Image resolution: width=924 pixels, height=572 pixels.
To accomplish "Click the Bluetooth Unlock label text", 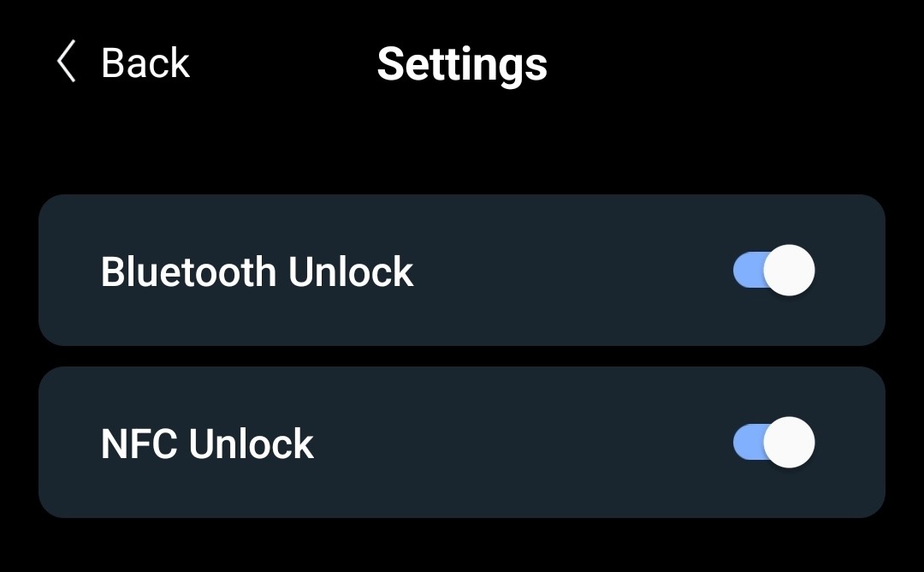I will point(257,271).
